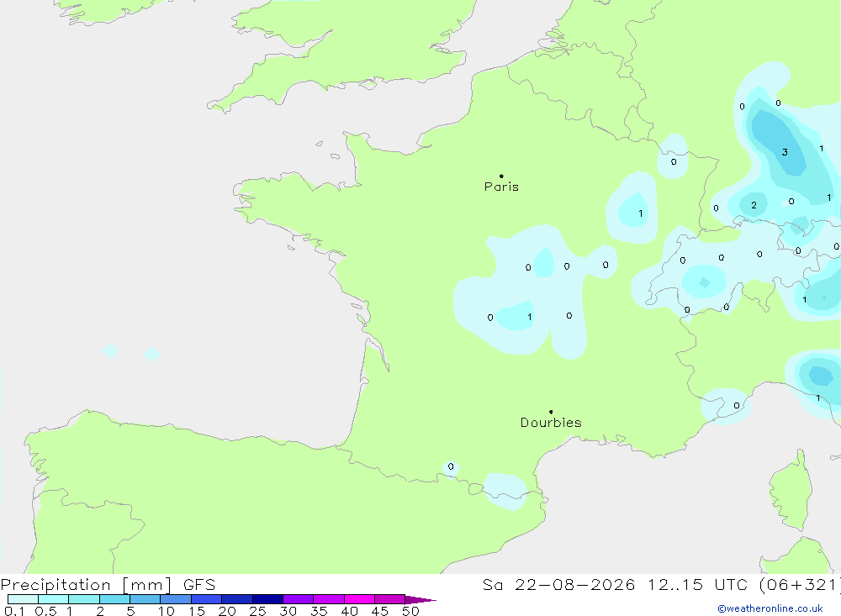This screenshot has height=616, width=841.
Task: Select the Paris city label
Action: [x=501, y=187]
